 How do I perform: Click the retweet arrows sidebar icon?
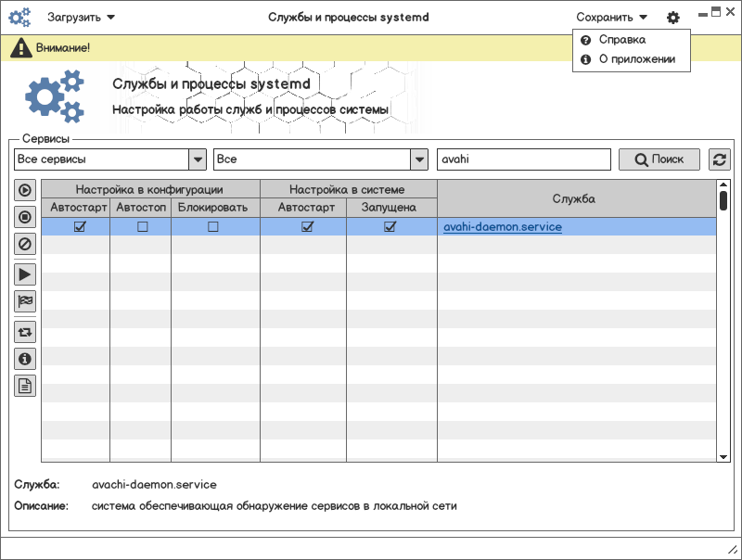point(25,331)
